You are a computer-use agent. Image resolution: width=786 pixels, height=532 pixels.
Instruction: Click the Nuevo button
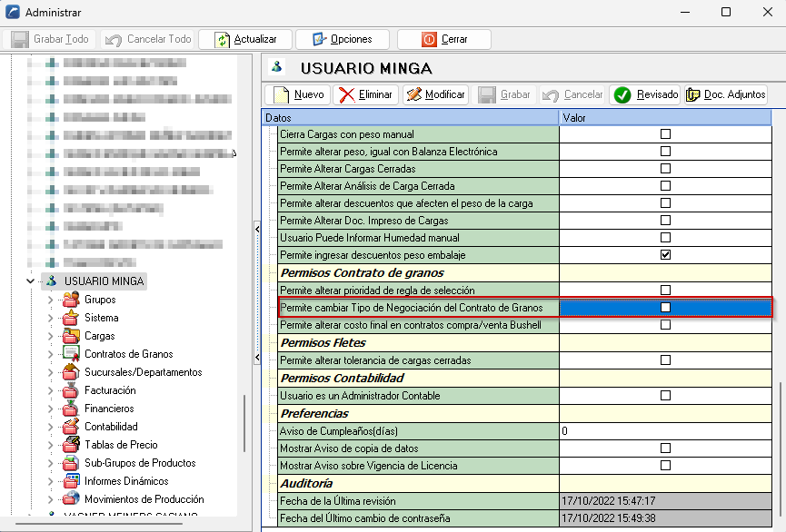tap(297, 94)
